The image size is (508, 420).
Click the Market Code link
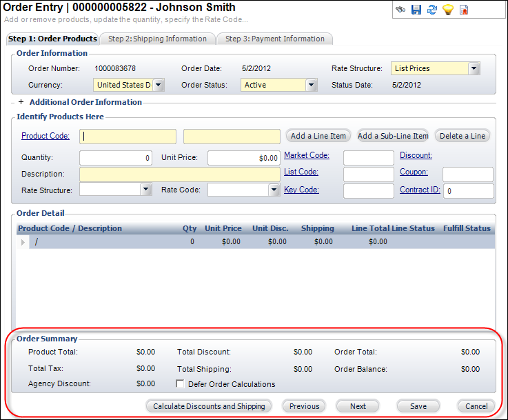307,155
